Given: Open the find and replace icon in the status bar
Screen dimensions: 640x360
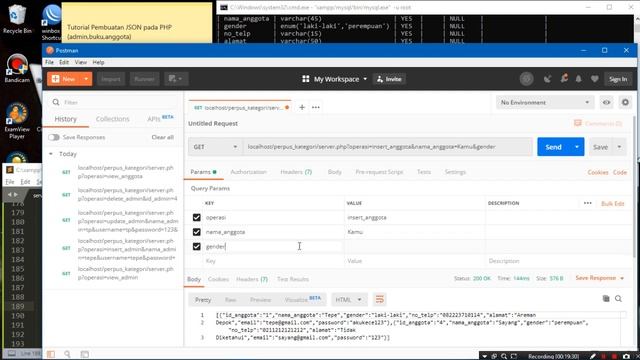Looking at the screenshot, I should pyautogui.click(x=67, y=354).
